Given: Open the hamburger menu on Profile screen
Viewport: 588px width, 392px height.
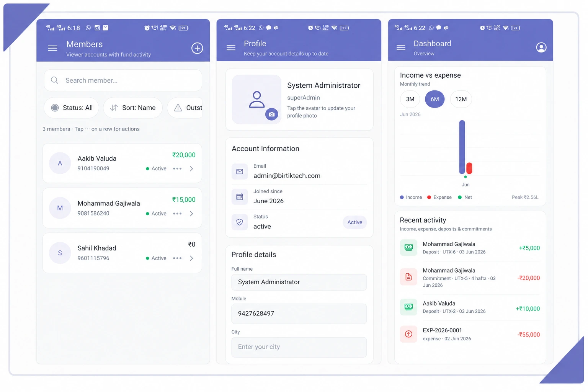Looking at the screenshot, I should pyautogui.click(x=231, y=47).
